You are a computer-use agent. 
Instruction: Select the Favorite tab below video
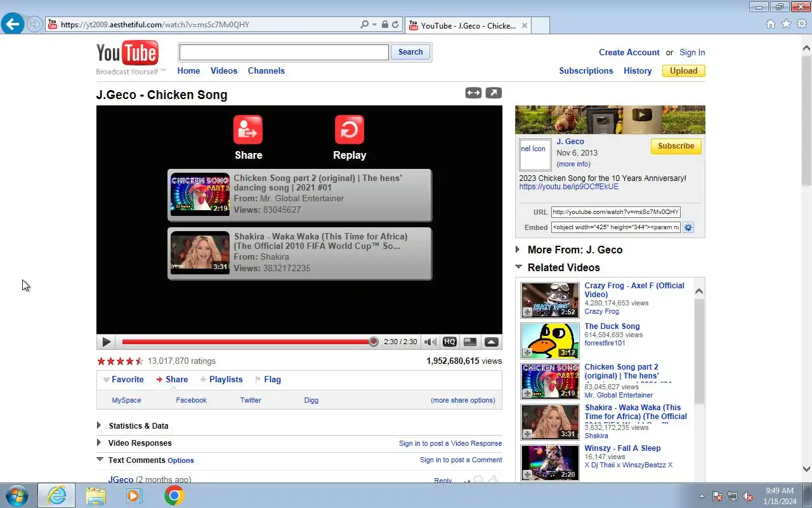click(x=124, y=379)
